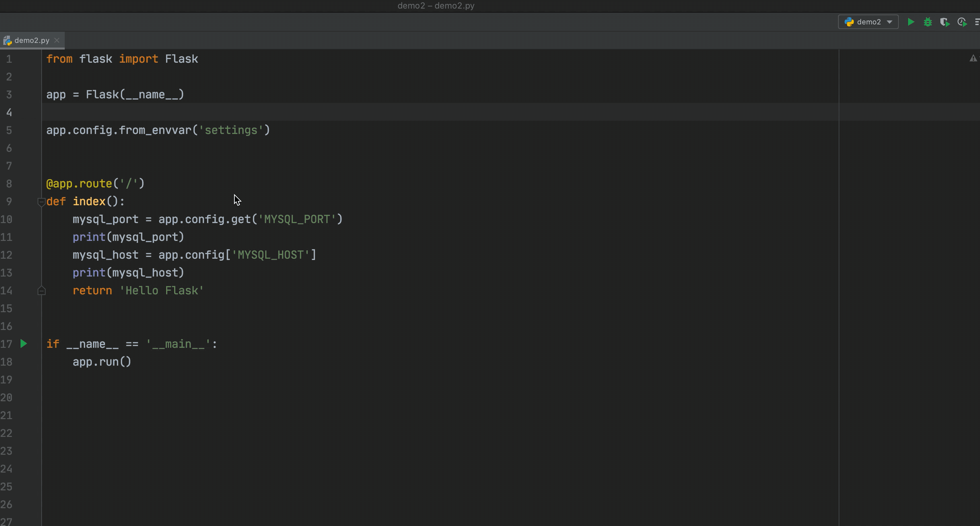Open the demo2 run configuration dropdown
Viewport: 980px width, 526px height.
868,22
